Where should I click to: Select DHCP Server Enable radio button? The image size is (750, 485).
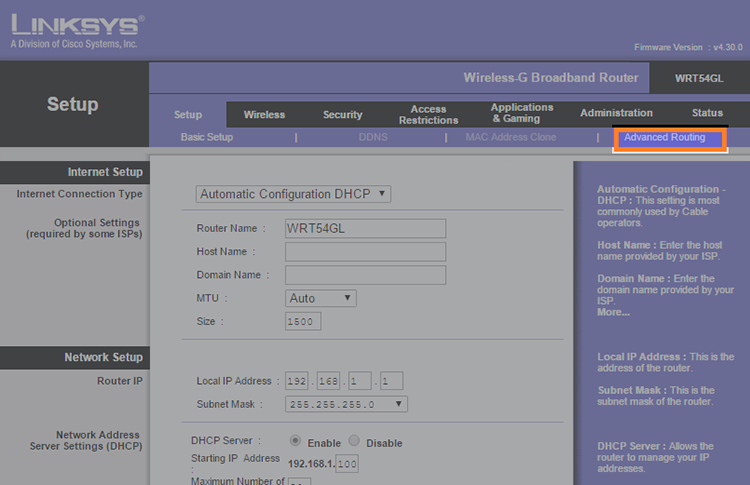295,441
